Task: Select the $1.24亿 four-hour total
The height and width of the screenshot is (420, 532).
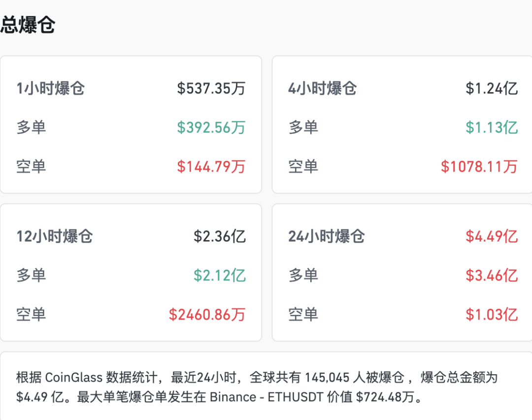Action: pos(492,88)
